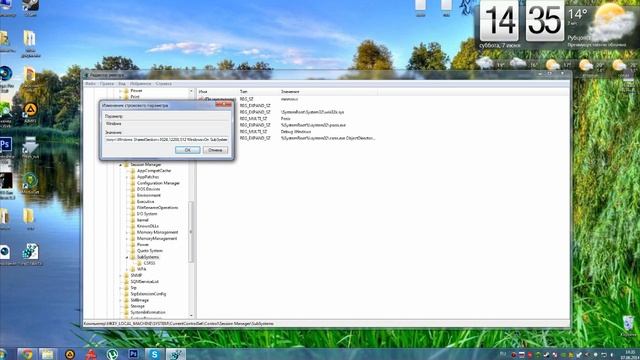Select the SipExtensionConfig key

point(148,294)
